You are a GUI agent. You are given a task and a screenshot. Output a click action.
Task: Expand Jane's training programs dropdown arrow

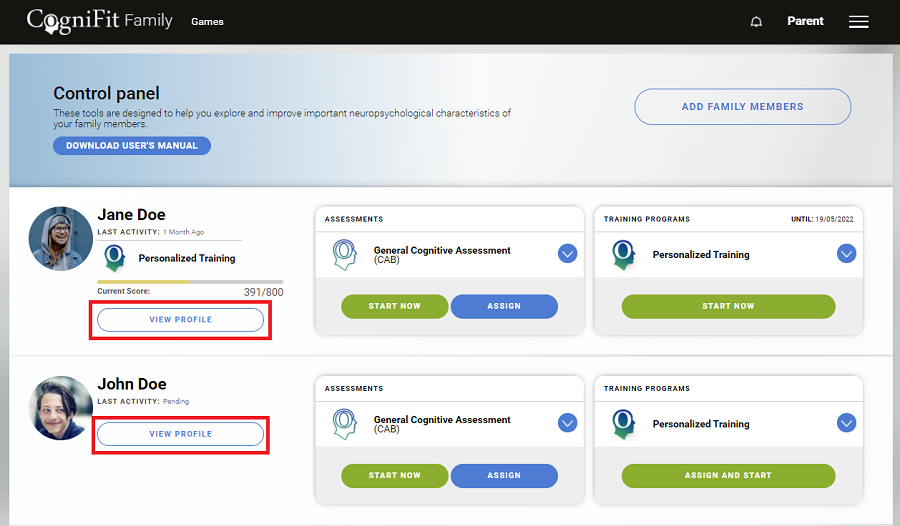pos(846,254)
